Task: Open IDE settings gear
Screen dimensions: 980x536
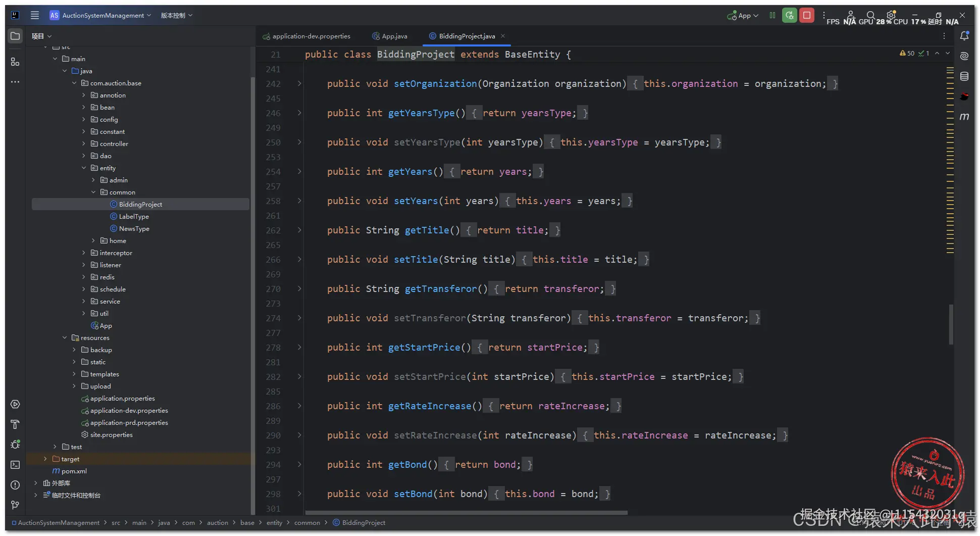Action: [x=891, y=15]
